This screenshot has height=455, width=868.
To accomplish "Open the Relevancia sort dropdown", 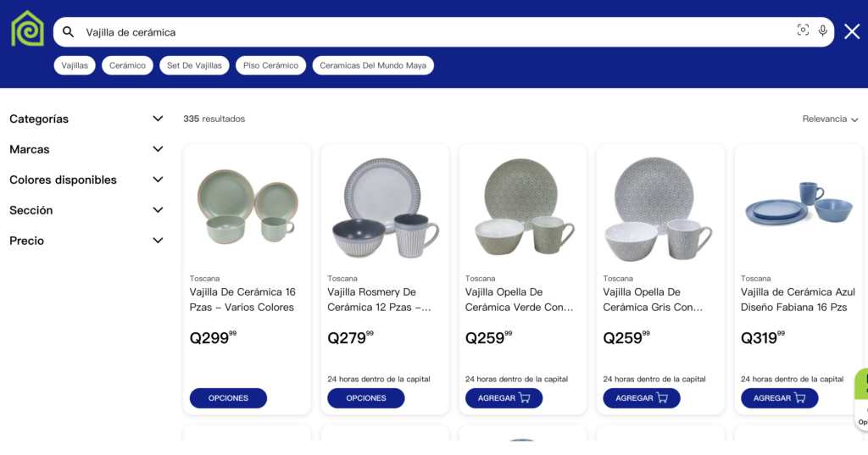I will pos(830,119).
